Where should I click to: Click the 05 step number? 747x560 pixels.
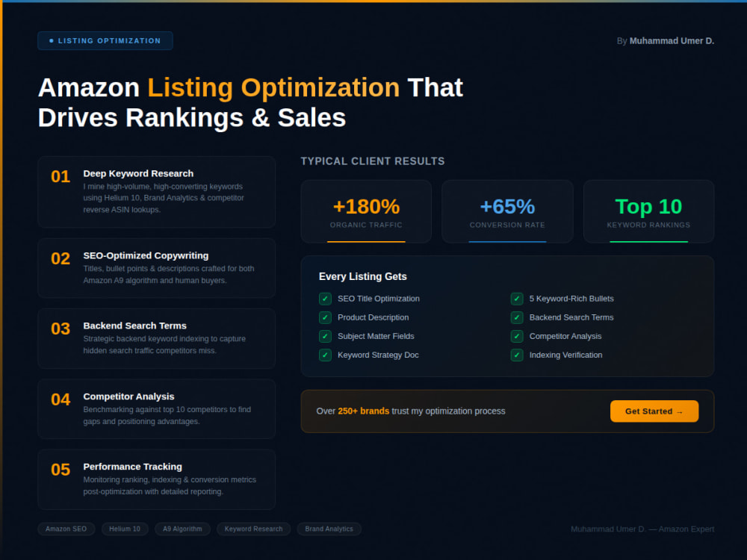(x=61, y=470)
